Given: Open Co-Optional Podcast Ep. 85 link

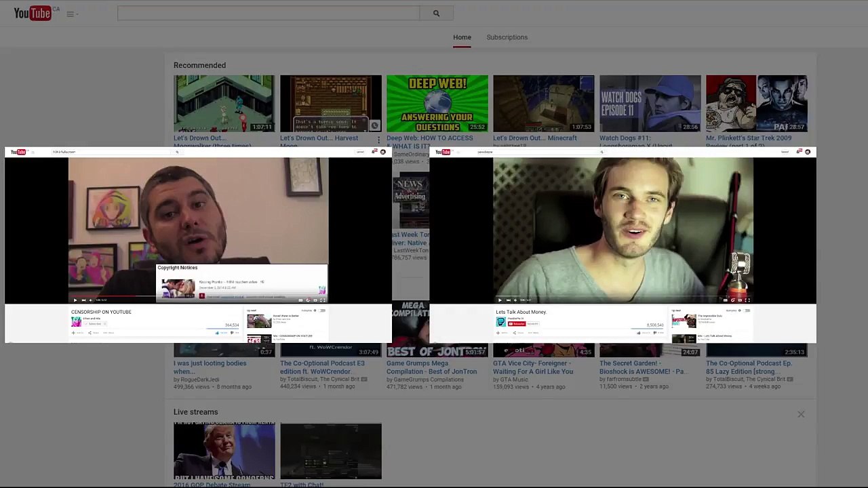Looking at the screenshot, I should click(749, 367).
